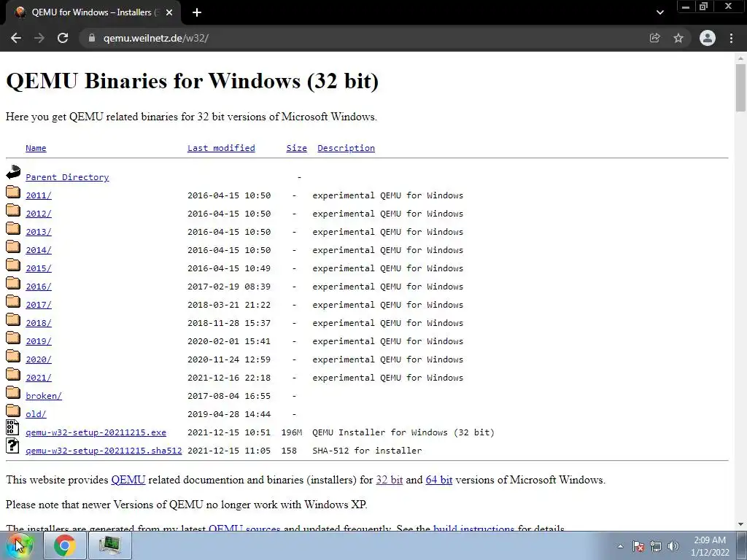The image size is (747, 560).
Task: Open the 2013/ folder link
Action: 38,232
